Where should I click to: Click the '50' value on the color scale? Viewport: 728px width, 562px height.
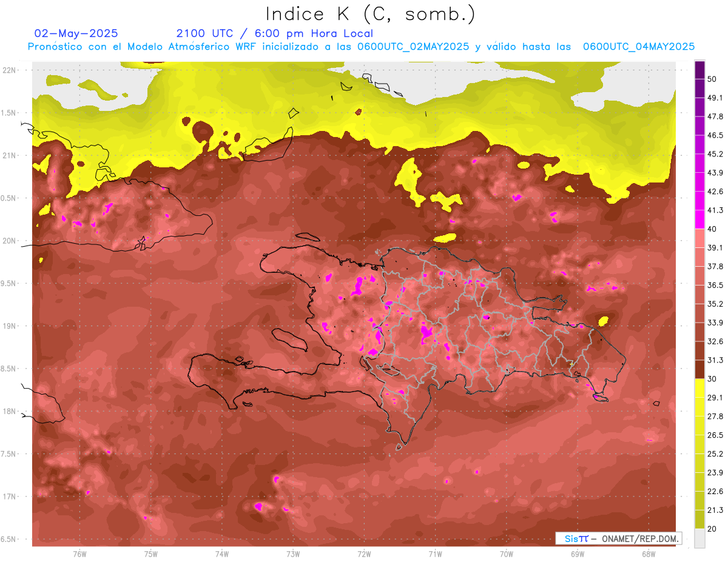712,79
